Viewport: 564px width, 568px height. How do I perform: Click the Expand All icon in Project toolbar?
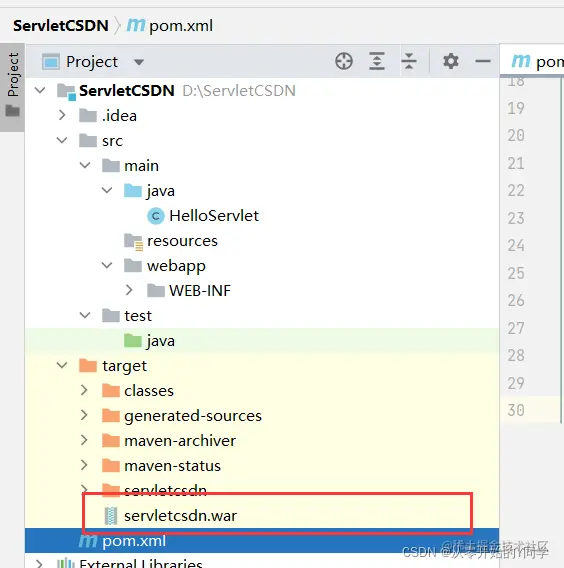coord(377,61)
